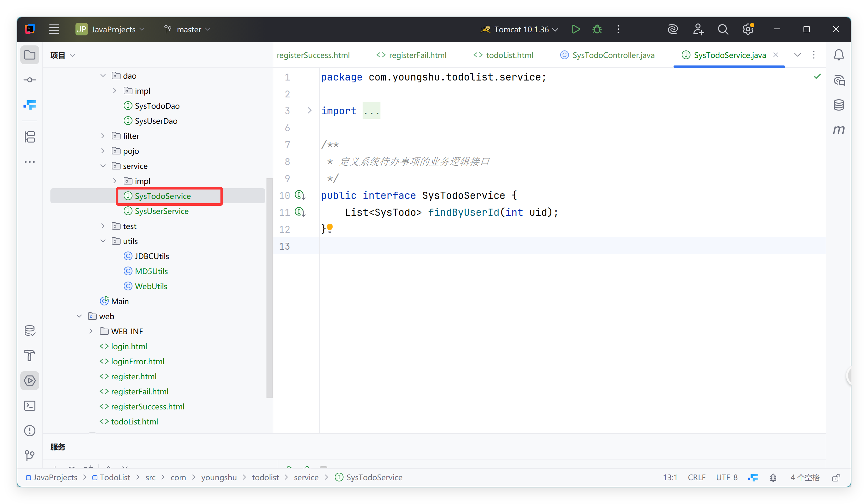
Task: Open the 4 个空格 indent settings
Action: point(805,477)
